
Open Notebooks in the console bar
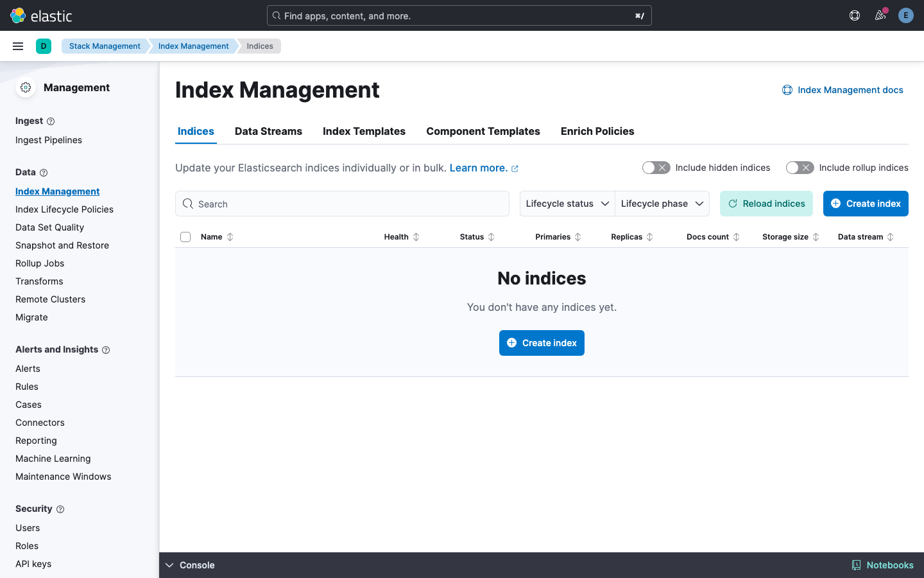click(882, 565)
